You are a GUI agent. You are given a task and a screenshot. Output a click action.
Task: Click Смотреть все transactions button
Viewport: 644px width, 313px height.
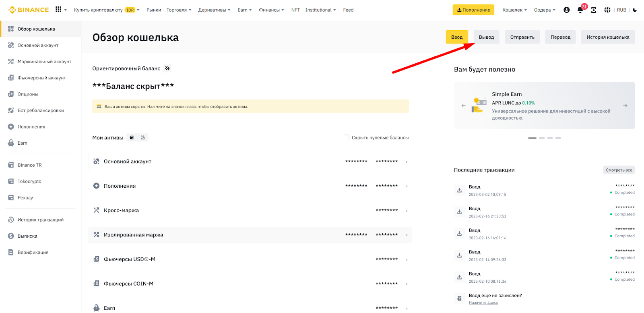pyautogui.click(x=619, y=170)
